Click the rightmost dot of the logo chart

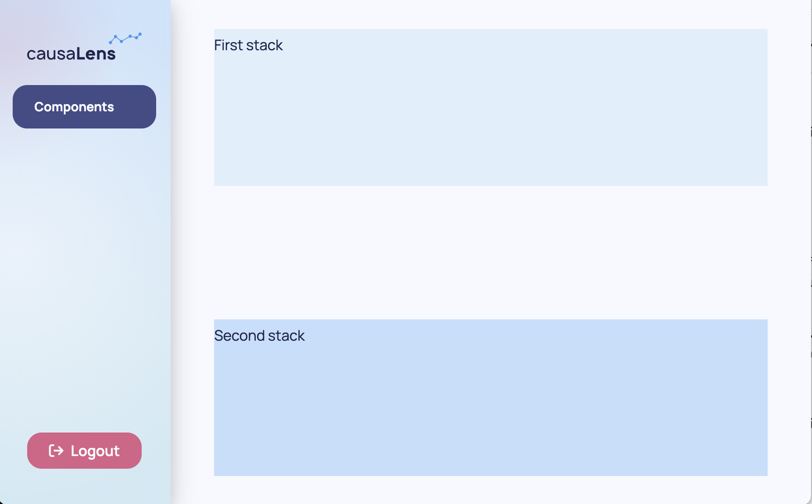coord(140,34)
